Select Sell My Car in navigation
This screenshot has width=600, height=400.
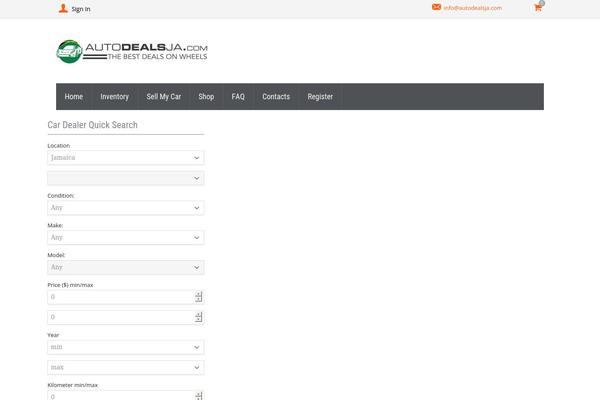click(x=163, y=96)
